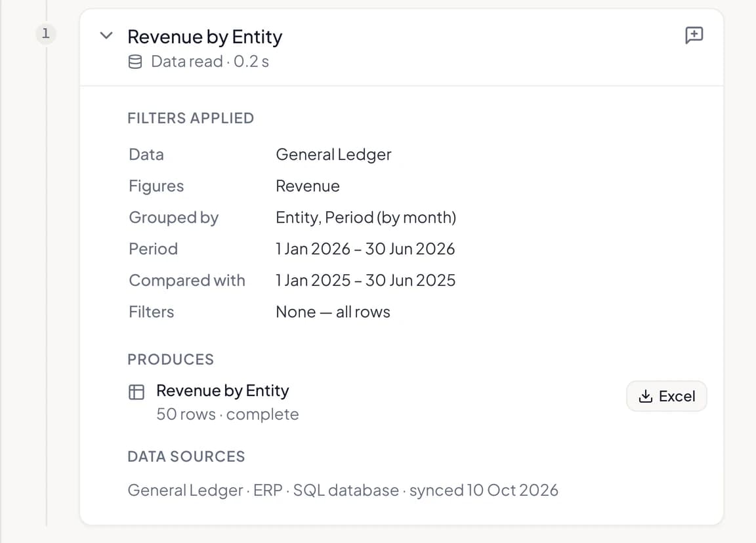This screenshot has width=756, height=543.
Task: Click the 'Revenue' Figures value
Action: pyautogui.click(x=308, y=186)
